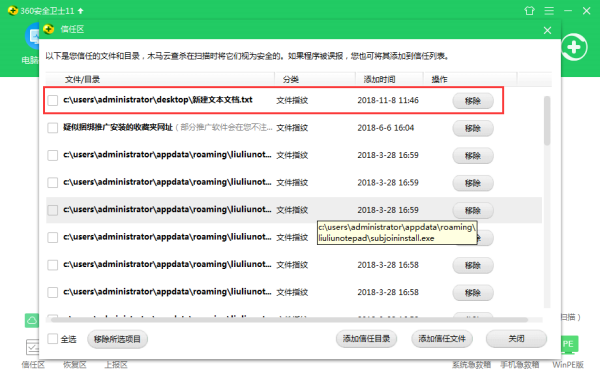Click 移除 for 疑似捆绑推广安装的收藏夹网址 row
Screen dimensions: 600x378
coord(473,128)
